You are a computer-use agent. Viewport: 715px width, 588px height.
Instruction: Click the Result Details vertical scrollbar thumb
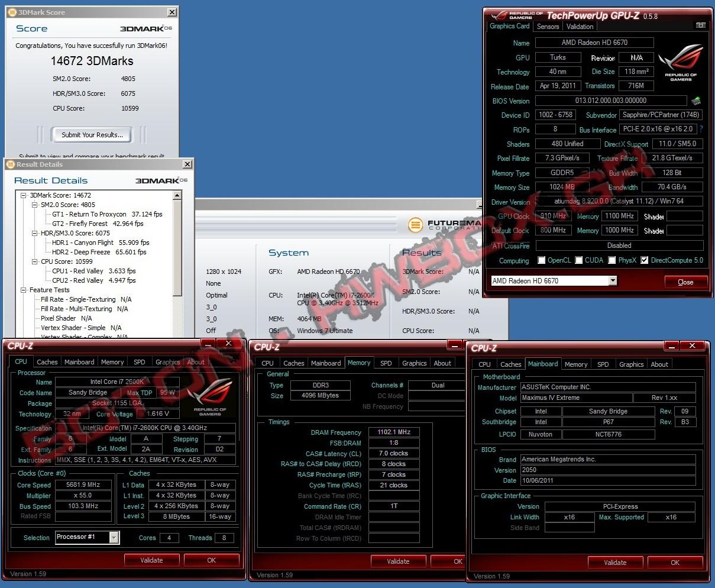(177, 248)
